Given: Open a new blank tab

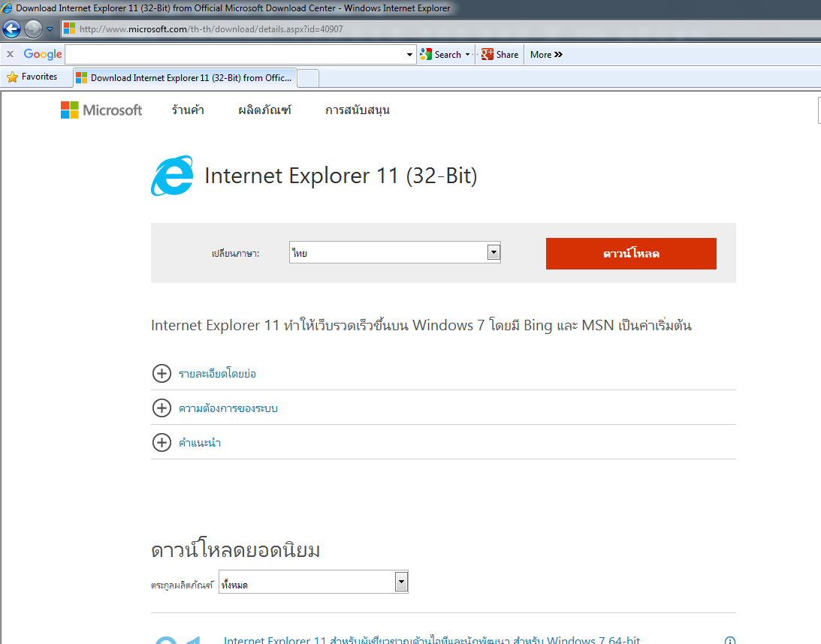Looking at the screenshot, I should coord(308,79).
